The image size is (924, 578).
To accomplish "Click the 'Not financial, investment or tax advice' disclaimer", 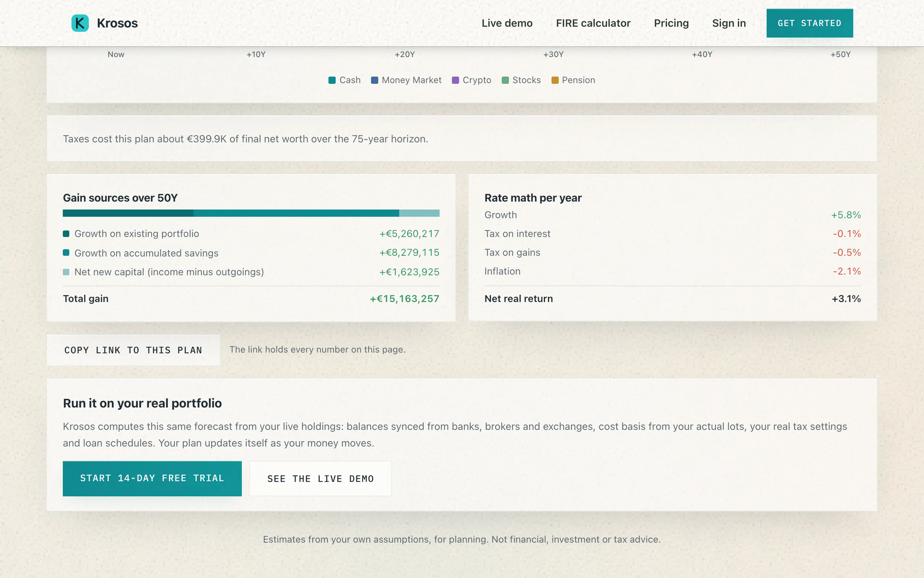I will (x=576, y=539).
